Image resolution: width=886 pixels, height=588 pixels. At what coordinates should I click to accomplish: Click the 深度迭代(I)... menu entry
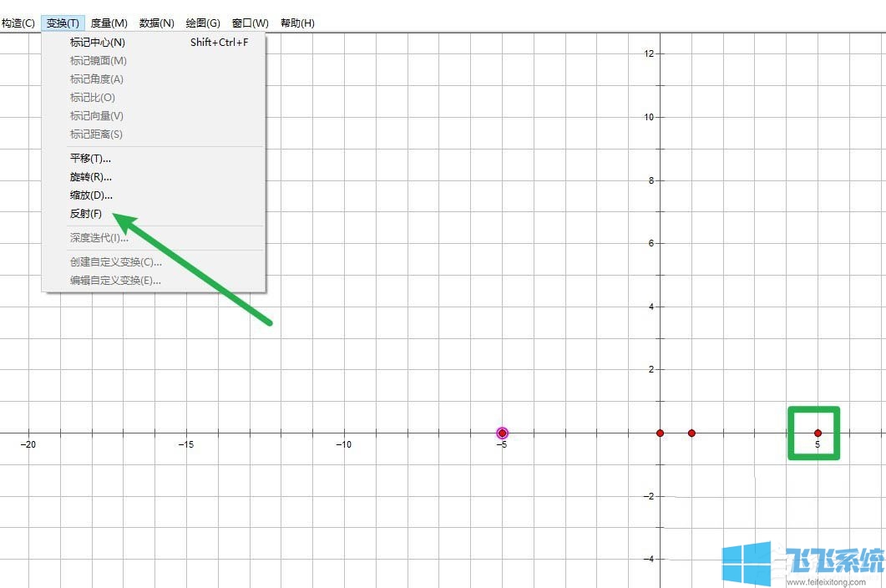[99, 238]
